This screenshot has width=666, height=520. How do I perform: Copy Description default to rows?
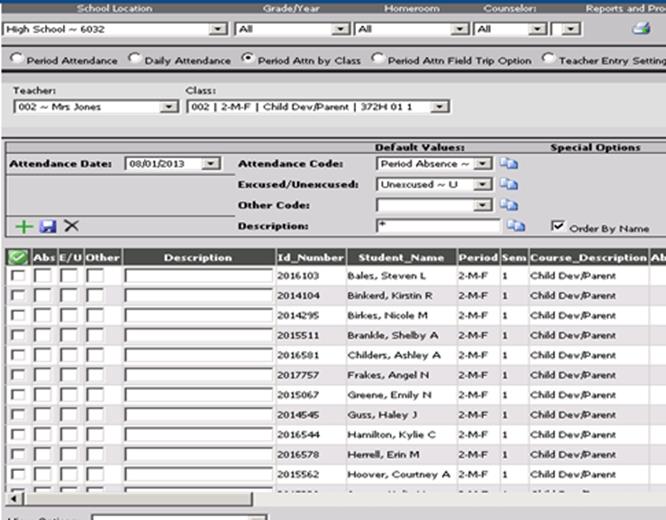click(x=516, y=226)
